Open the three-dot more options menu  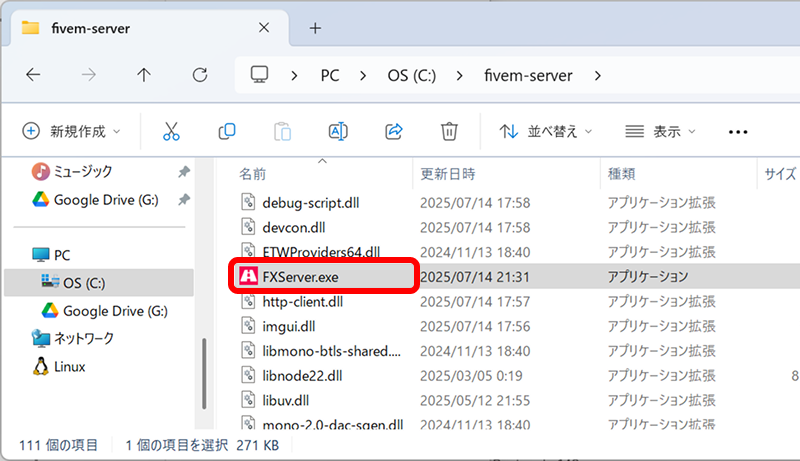click(738, 132)
